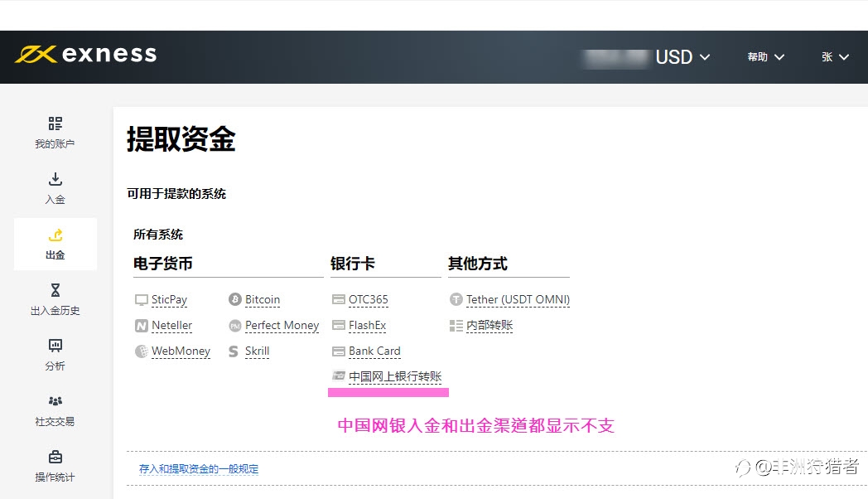Go to 出入金历史 sidebar label
This screenshot has height=499, width=868.
click(x=55, y=311)
